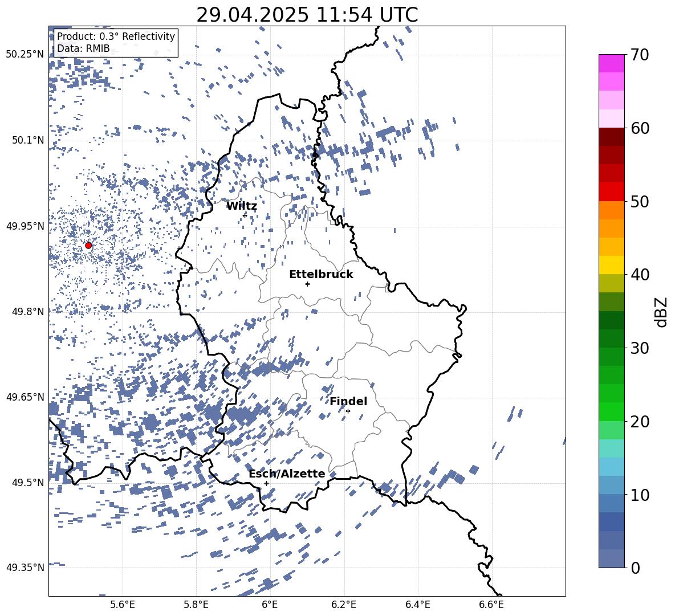Click the 50.1°N latitude label
Viewport: 675px width, 616px height.
[28, 140]
